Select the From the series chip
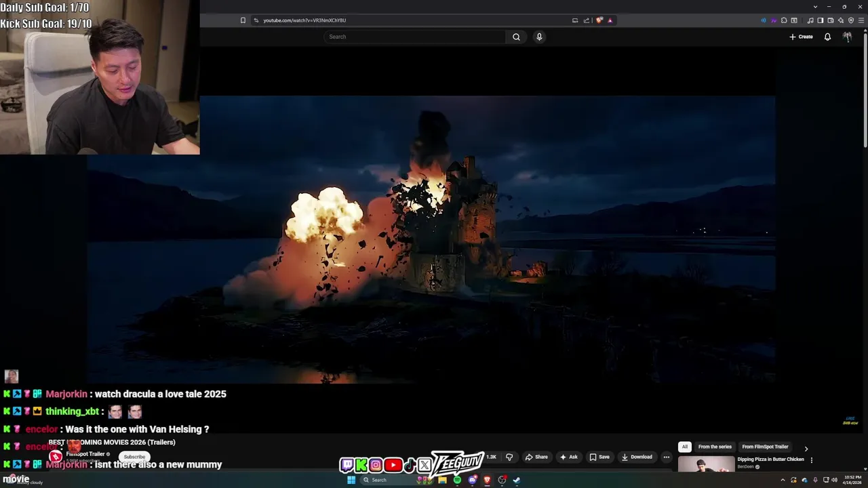This screenshot has height=488, width=868. 715,447
